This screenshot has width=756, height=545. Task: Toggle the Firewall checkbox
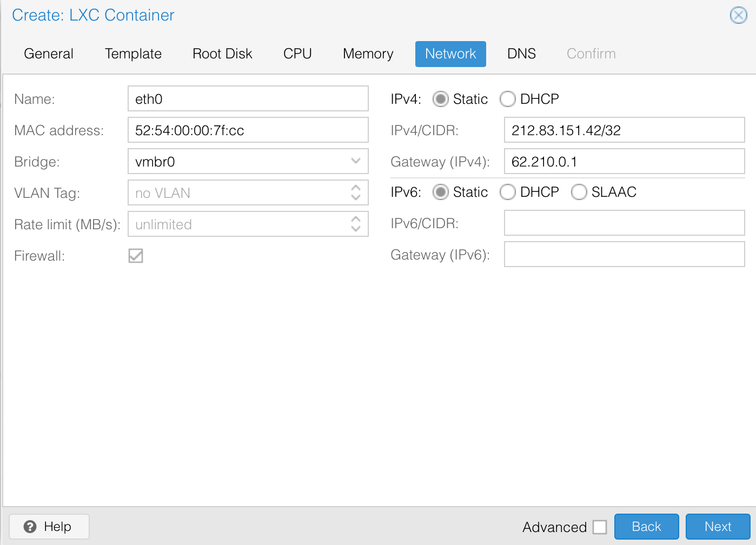click(x=136, y=256)
